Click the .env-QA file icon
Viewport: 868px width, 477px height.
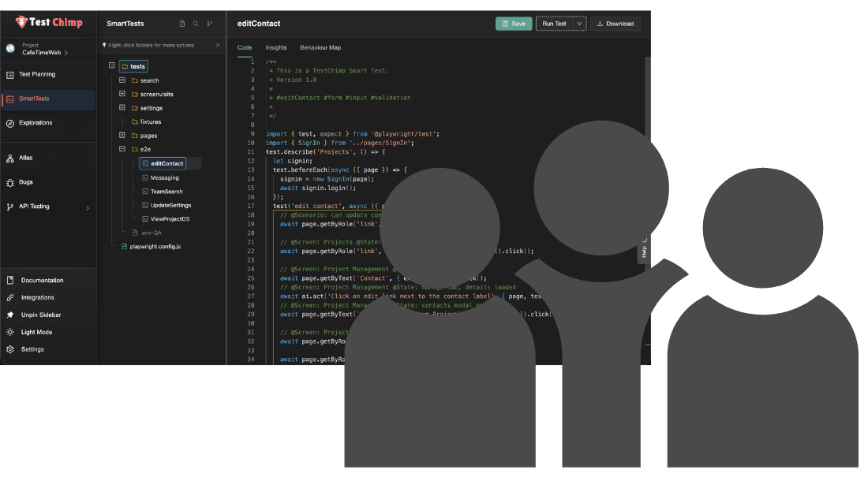[x=134, y=233]
